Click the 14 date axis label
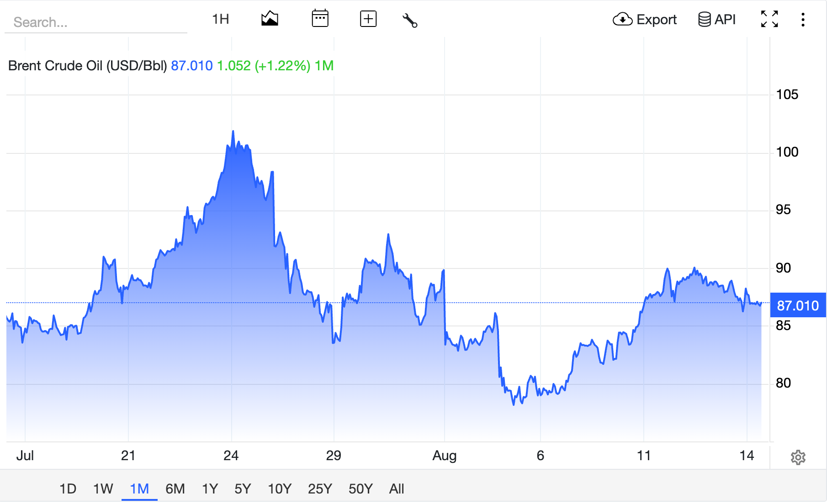The width and height of the screenshot is (827, 504). point(747,456)
